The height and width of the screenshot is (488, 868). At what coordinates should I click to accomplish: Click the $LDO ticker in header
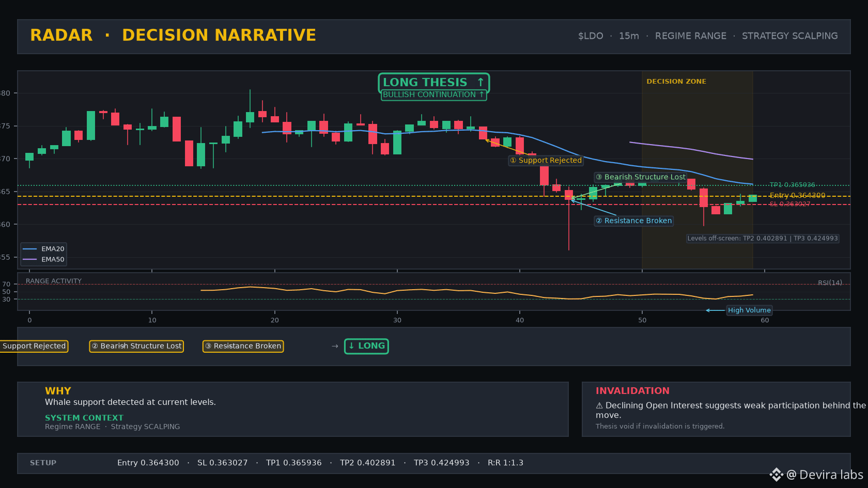[x=591, y=36]
